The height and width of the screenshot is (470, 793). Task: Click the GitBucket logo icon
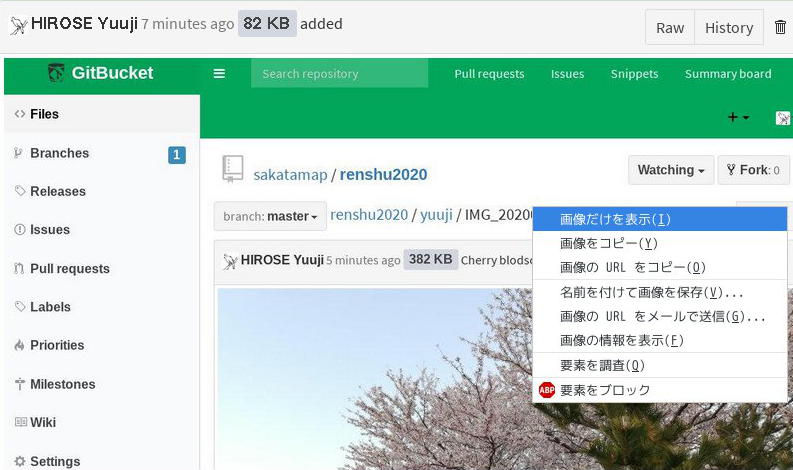coord(56,73)
